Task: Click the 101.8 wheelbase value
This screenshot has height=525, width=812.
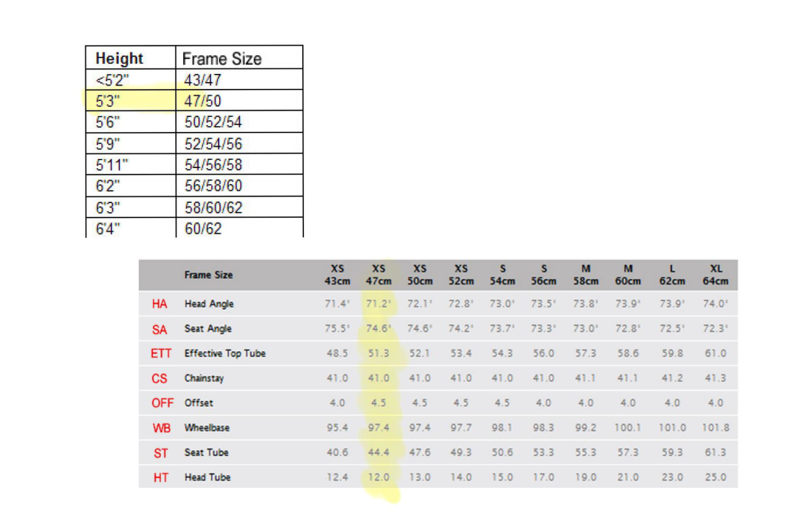Action: click(x=715, y=428)
